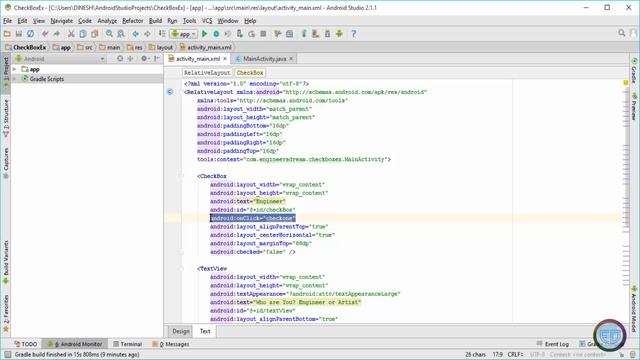Click the SDK Manager toolbar icon
This screenshot has height=360, width=640.
pyautogui.click(x=327, y=34)
